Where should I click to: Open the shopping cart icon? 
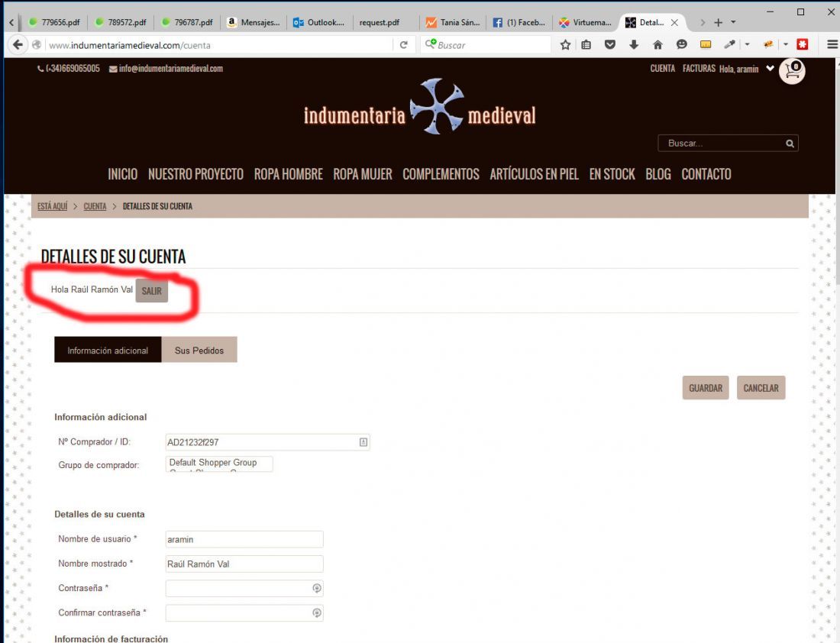[793, 71]
